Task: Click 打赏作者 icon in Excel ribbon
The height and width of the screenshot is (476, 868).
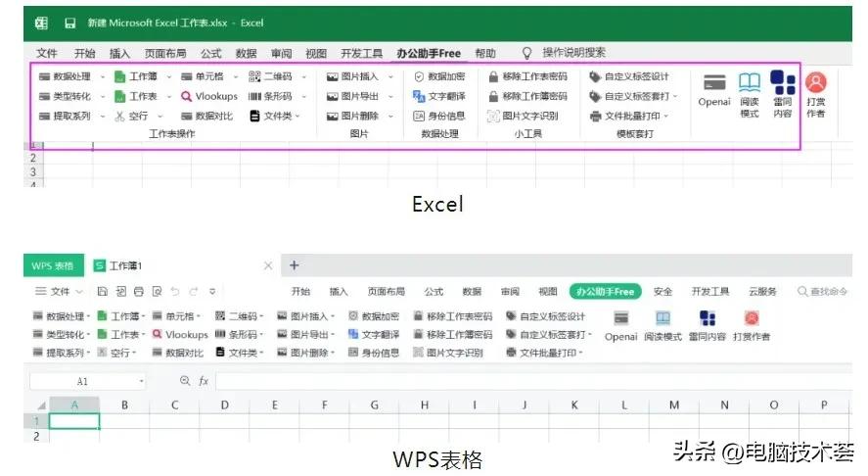Action: (x=816, y=95)
